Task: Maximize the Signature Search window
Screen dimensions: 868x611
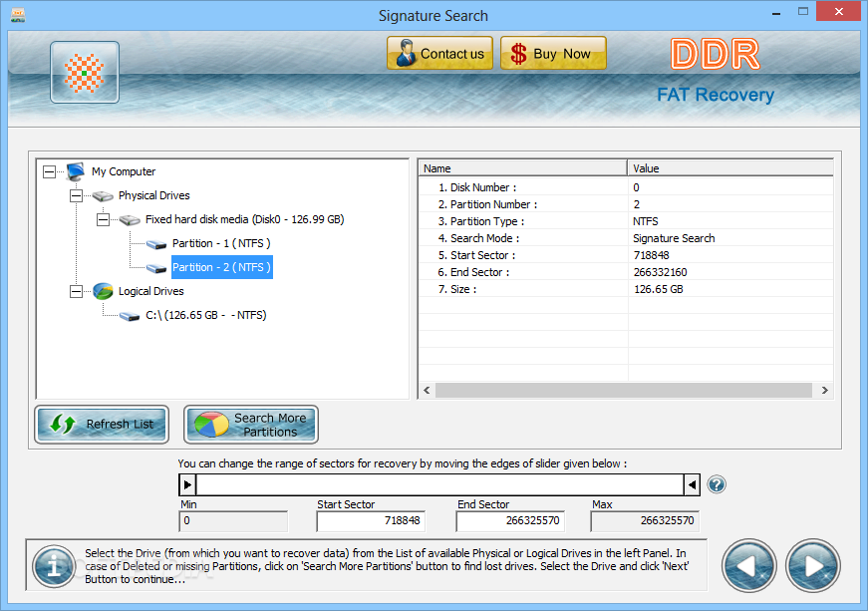Action: 803,12
